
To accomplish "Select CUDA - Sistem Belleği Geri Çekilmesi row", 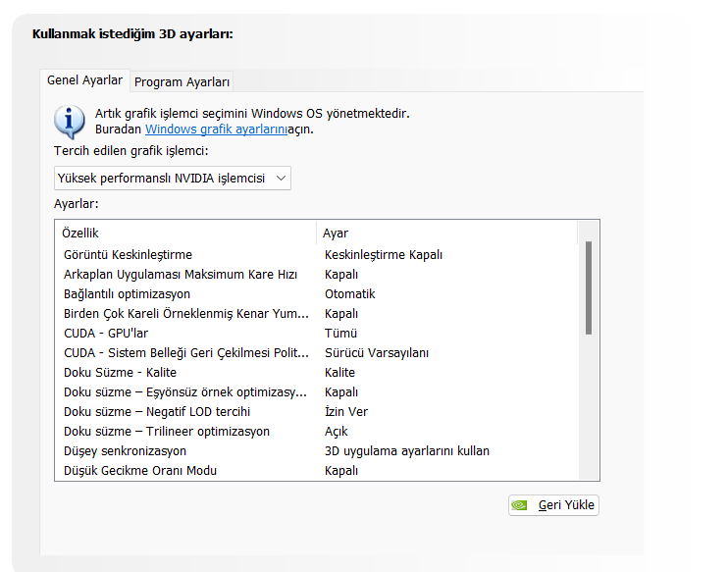I will click(x=318, y=353).
